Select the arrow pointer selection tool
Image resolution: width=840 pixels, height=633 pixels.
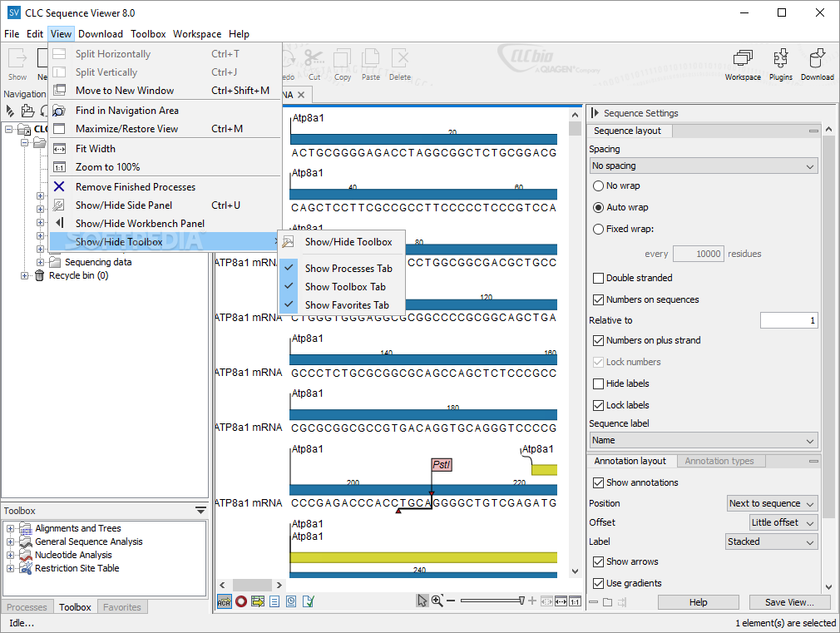coord(422,601)
